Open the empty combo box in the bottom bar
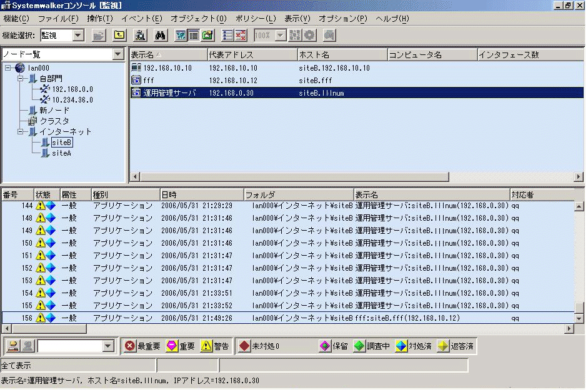The height and width of the screenshot is (392, 588). [108, 346]
